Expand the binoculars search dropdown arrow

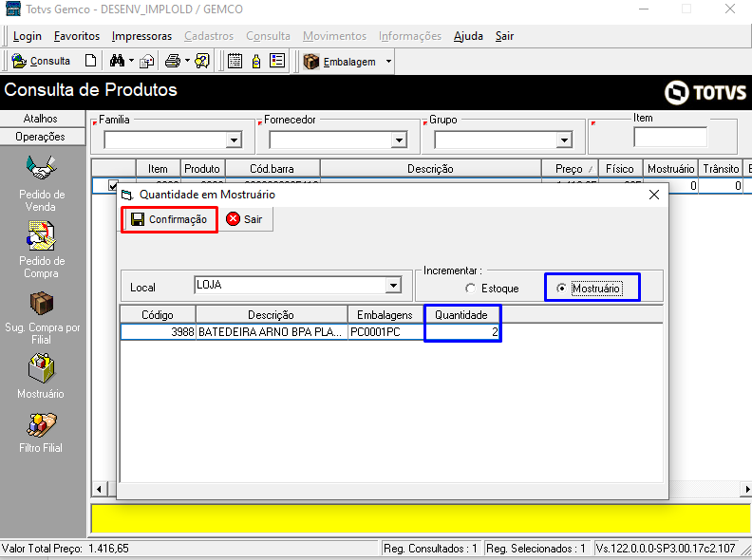[131, 61]
